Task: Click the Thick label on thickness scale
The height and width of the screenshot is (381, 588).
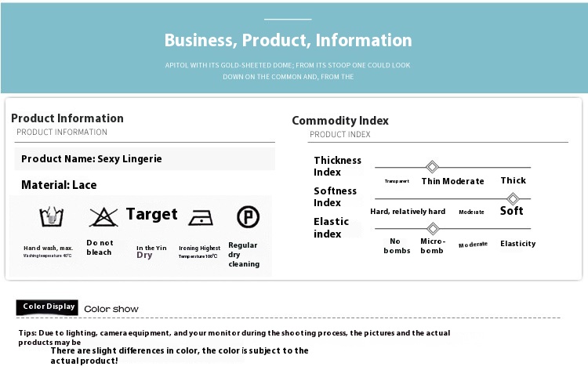Action: point(514,180)
